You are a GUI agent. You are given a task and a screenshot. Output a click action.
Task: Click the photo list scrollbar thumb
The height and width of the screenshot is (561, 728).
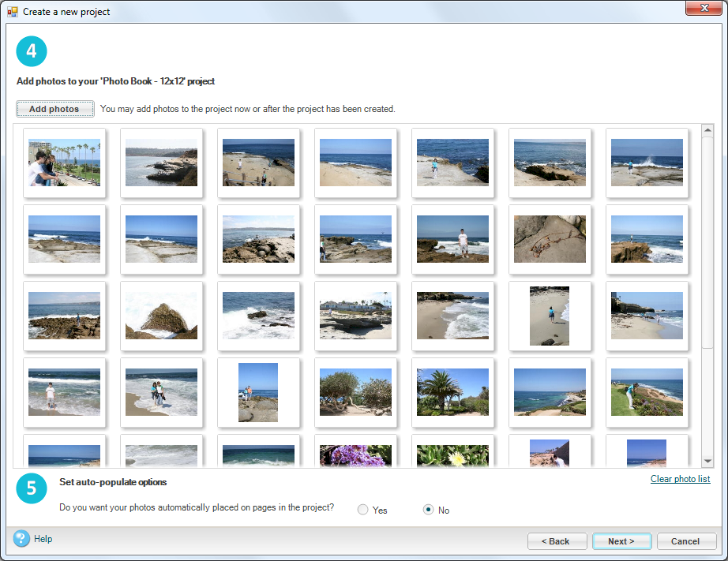(707, 241)
